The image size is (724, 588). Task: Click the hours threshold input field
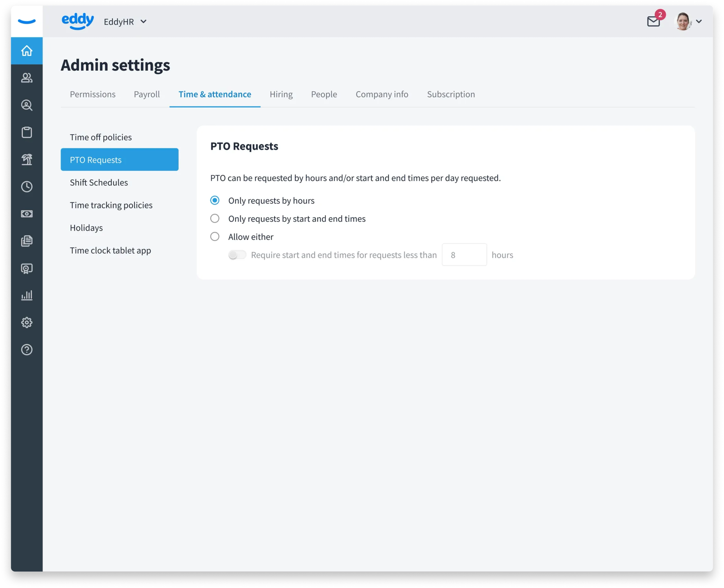(x=464, y=255)
